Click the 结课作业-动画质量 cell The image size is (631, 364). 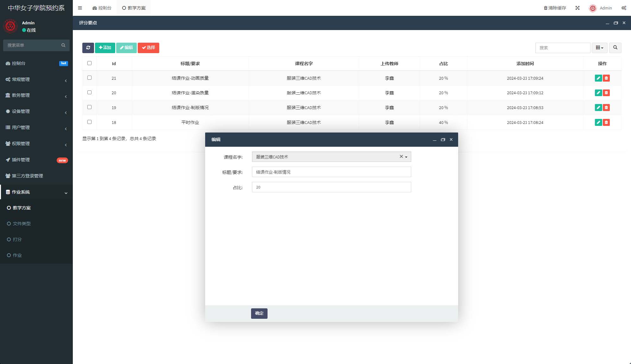tap(190, 78)
